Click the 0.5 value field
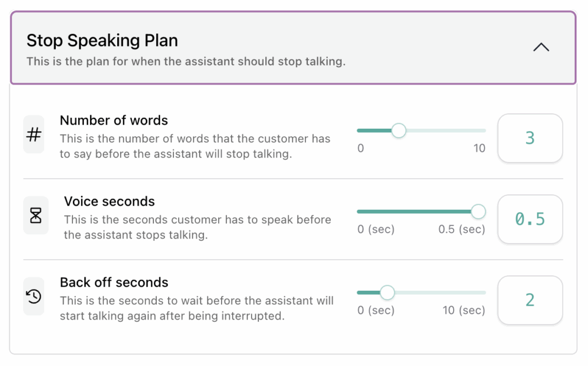This screenshot has width=588, height=366. (529, 219)
